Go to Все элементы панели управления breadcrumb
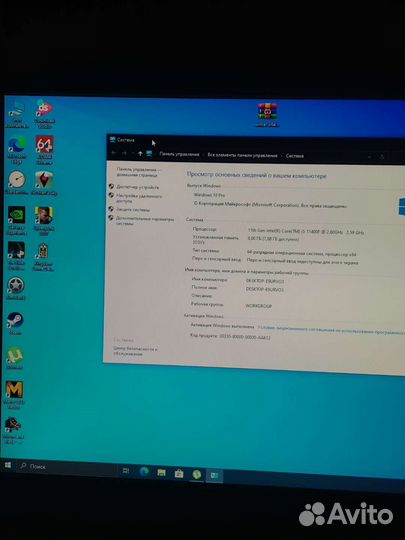The width and height of the screenshot is (405, 540). pos(242,155)
